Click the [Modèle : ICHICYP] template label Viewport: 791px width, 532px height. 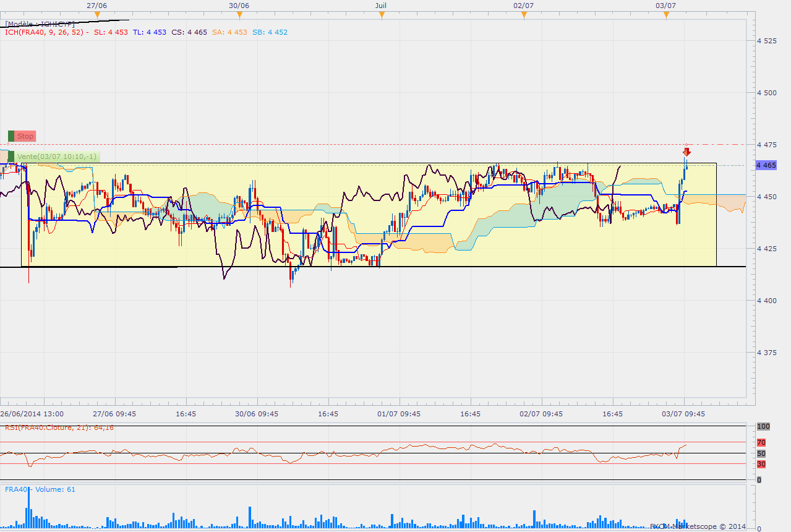click(x=40, y=24)
